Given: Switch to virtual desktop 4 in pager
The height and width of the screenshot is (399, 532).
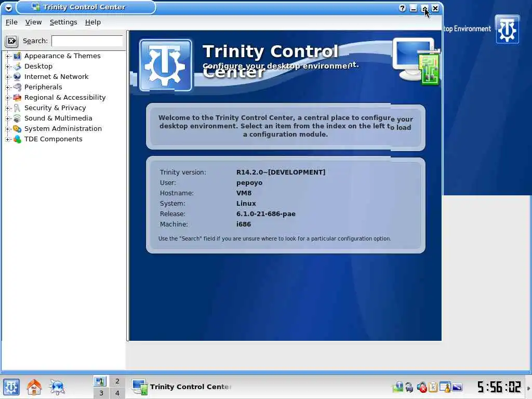Looking at the screenshot, I should 117,393.
